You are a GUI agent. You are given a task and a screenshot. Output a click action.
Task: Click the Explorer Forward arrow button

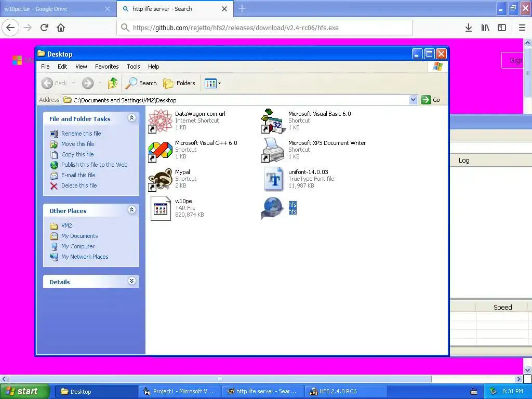click(88, 83)
